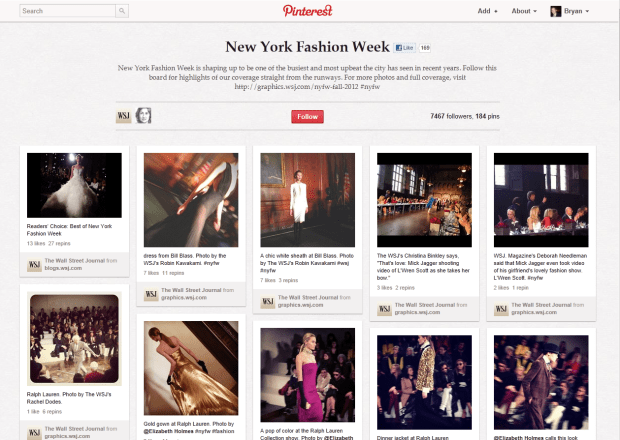Open the woman's contributor avatar
This screenshot has width=620, height=440.
coord(144,116)
